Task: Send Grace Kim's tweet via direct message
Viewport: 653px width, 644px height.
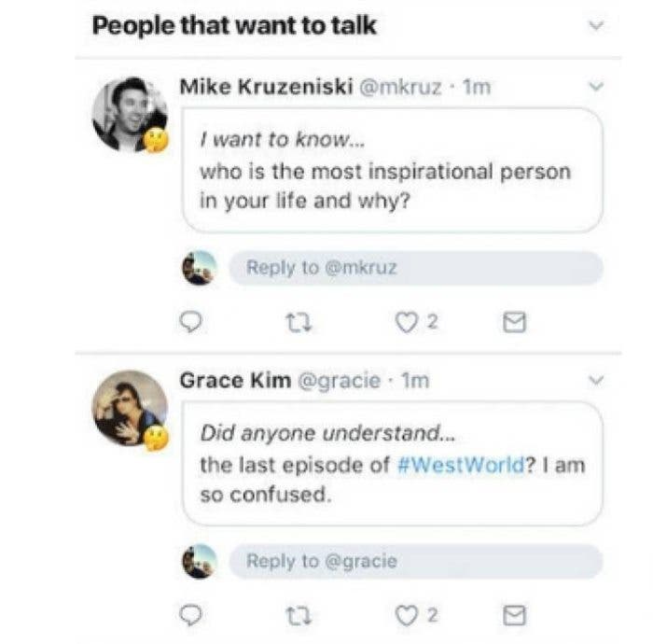Action: tap(515, 615)
